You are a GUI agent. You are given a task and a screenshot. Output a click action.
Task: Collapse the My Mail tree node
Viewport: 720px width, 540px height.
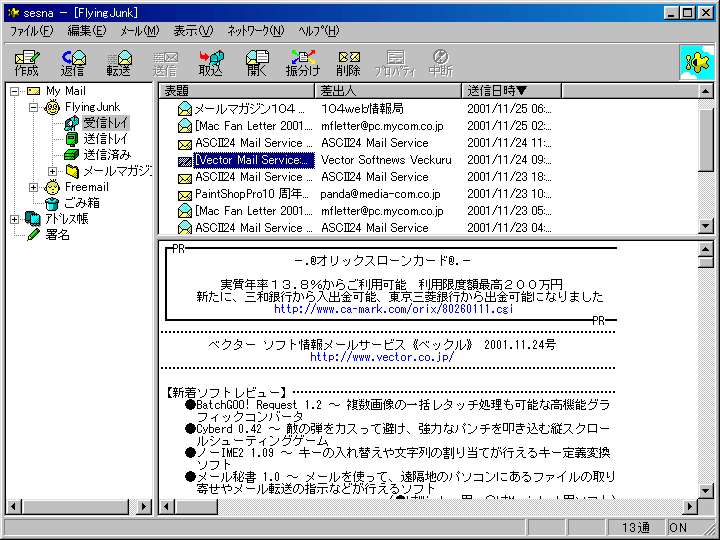(x=15, y=91)
